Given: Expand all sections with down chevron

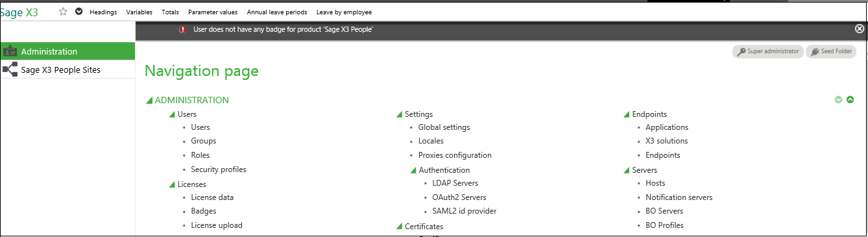Looking at the screenshot, I should (838, 100).
